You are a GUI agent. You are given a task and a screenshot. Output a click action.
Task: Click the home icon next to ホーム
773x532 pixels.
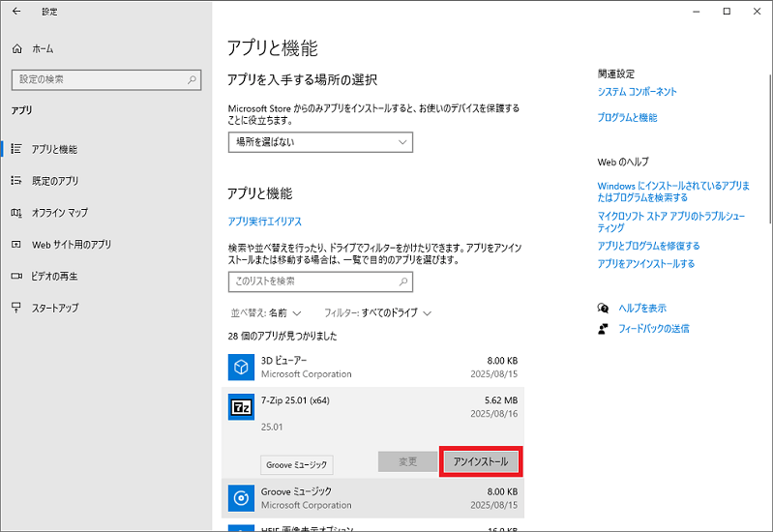[16, 48]
